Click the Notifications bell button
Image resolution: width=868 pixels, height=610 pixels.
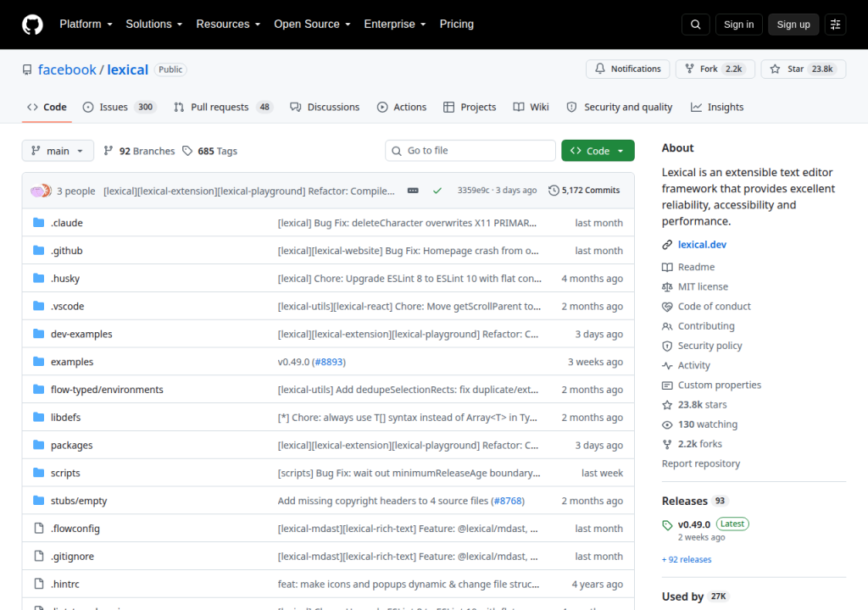628,69
